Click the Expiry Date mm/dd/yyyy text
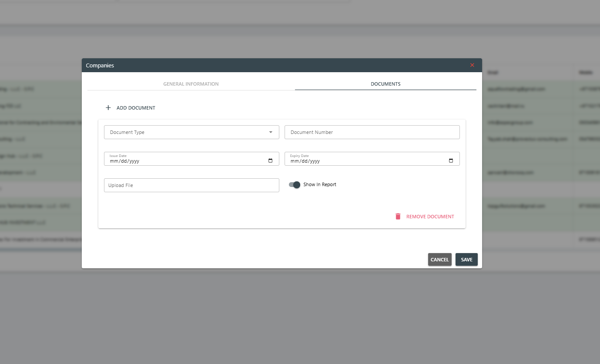The image size is (600, 364). [x=305, y=161]
